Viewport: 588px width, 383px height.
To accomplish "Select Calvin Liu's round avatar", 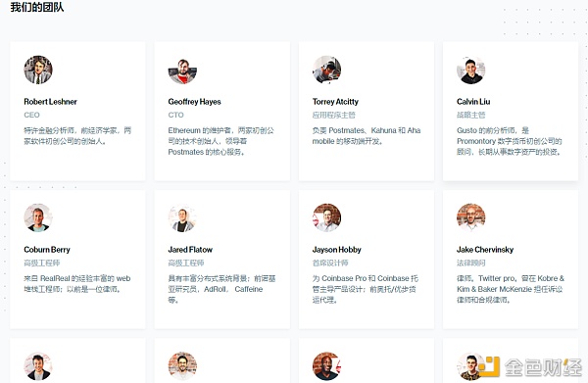I will 471,70.
